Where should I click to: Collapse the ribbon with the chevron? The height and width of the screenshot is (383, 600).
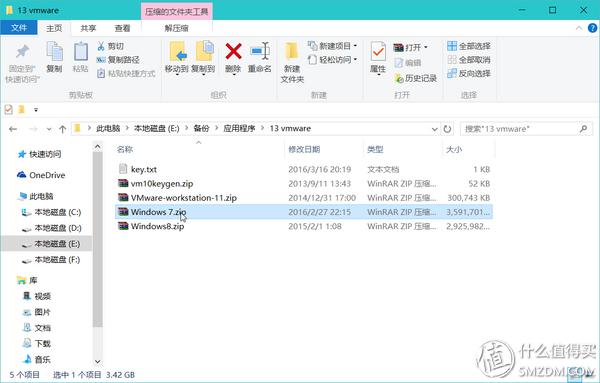(x=579, y=28)
